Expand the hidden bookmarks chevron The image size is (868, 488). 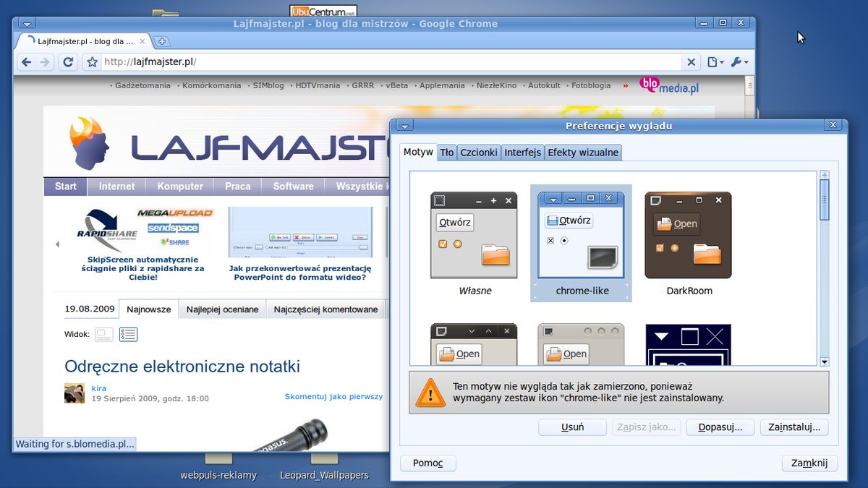click(624, 85)
